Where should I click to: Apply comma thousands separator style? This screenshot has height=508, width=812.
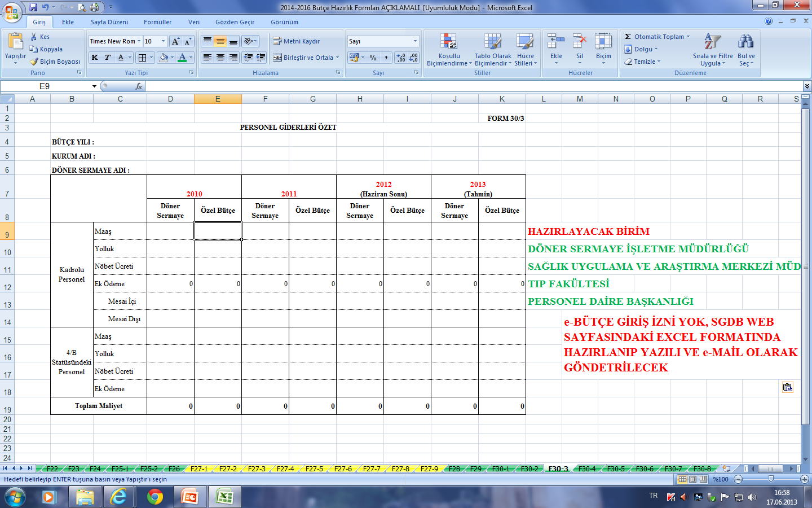coord(386,58)
